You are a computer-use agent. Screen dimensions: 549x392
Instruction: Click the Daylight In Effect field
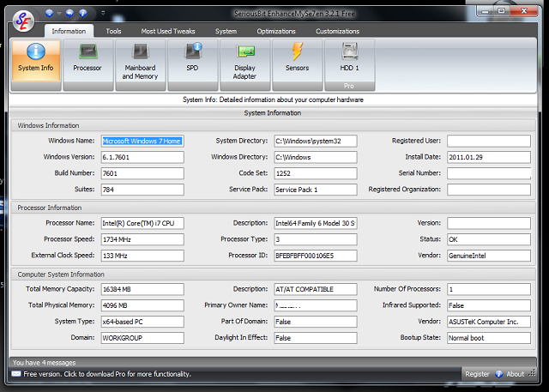316,338
